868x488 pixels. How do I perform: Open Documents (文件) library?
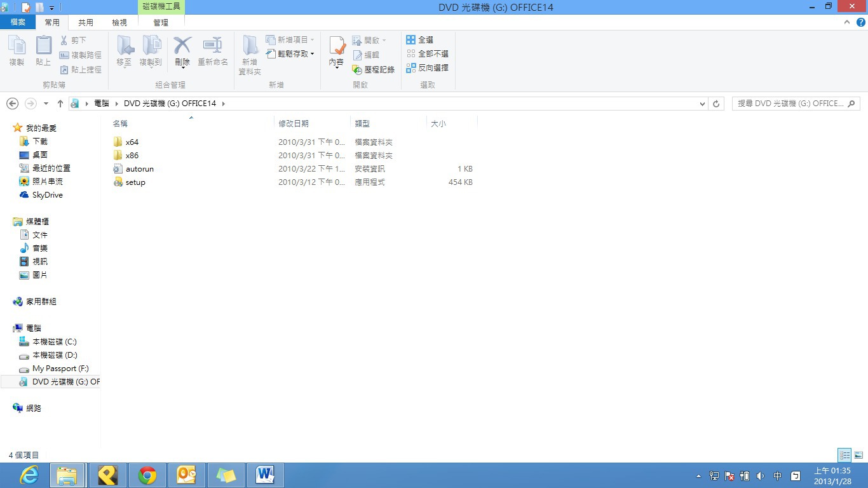pyautogui.click(x=33, y=235)
